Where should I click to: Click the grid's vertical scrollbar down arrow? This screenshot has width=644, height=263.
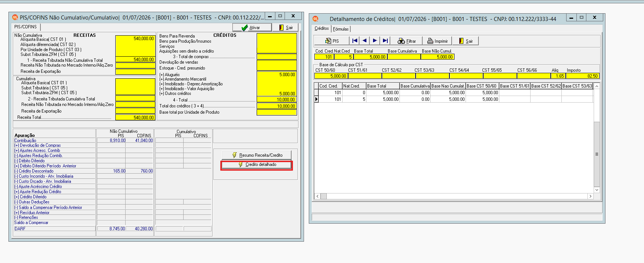coord(597,190)
